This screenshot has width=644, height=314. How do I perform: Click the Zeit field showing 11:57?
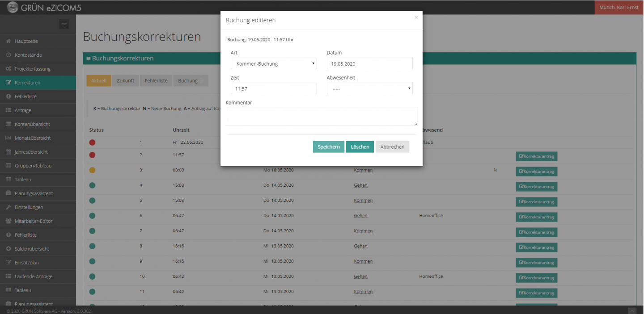coord(274,88)
